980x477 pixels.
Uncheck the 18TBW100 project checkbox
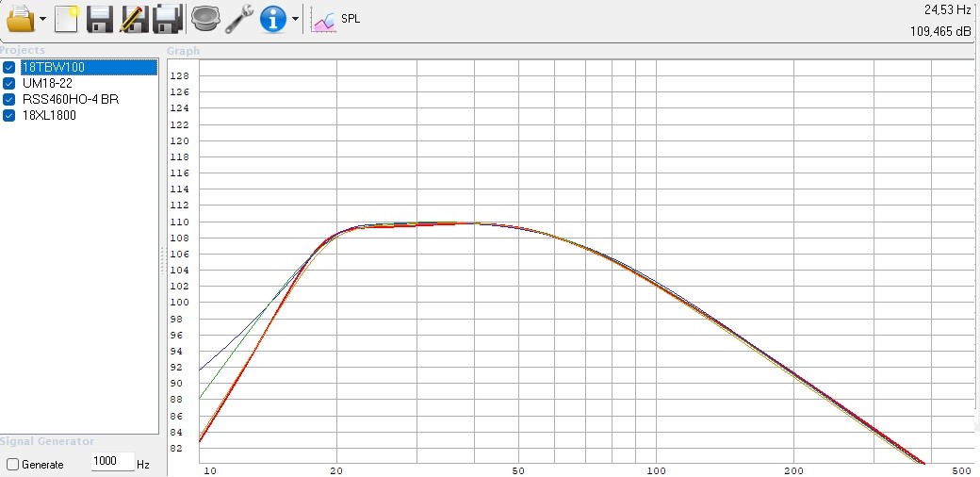(x=9, y=67)
